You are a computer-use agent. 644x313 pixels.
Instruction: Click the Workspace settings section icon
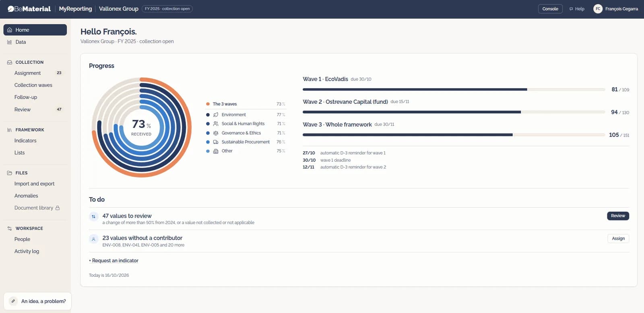click(x=10, y=229)
